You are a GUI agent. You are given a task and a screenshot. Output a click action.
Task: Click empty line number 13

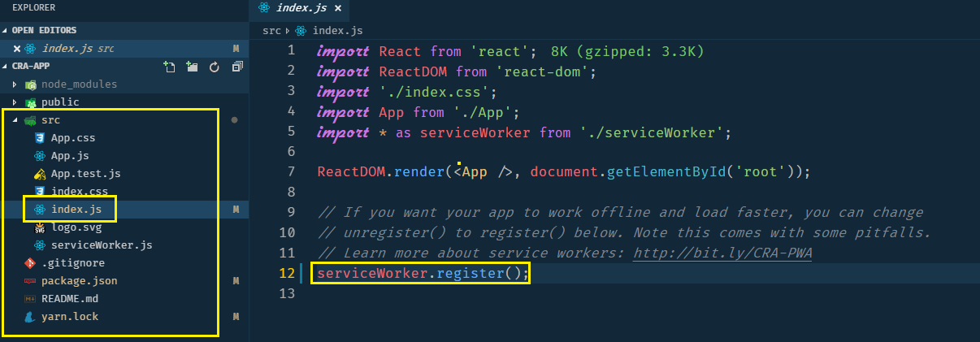tap(288, 293)
